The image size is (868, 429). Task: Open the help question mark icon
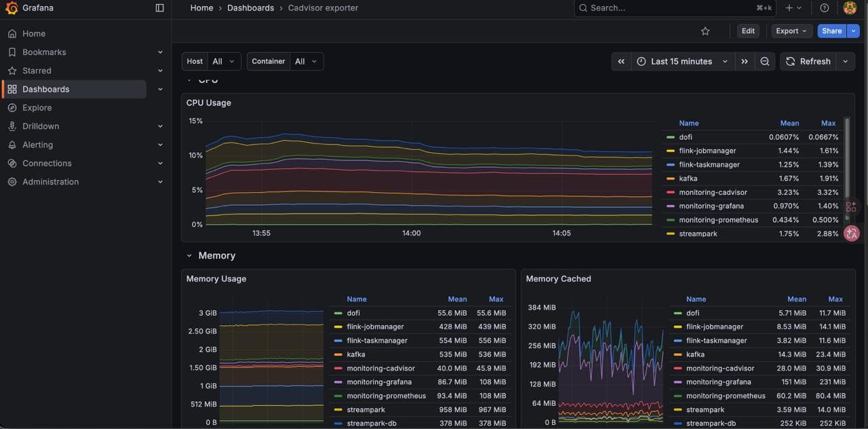(x=825, y=8)
